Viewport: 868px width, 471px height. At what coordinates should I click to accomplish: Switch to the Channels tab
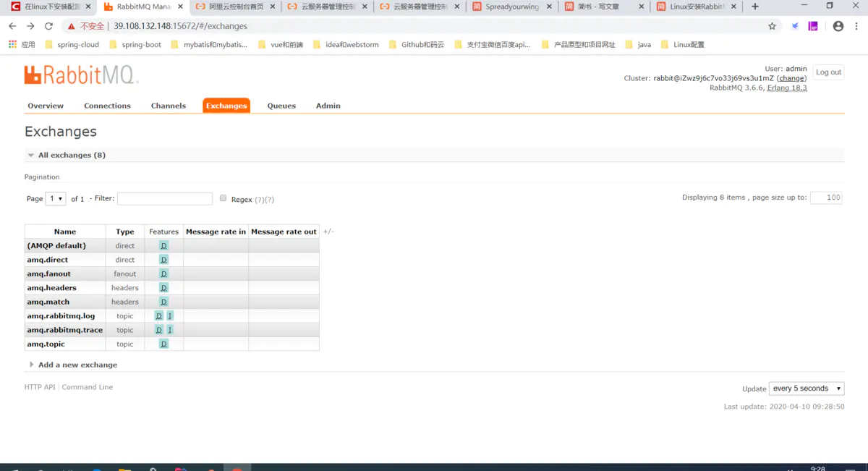point(169,106)
